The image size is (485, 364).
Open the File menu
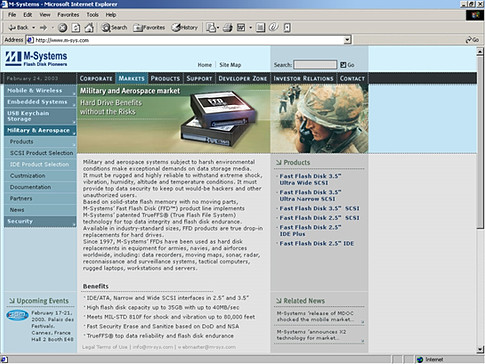tap(12, 15)
